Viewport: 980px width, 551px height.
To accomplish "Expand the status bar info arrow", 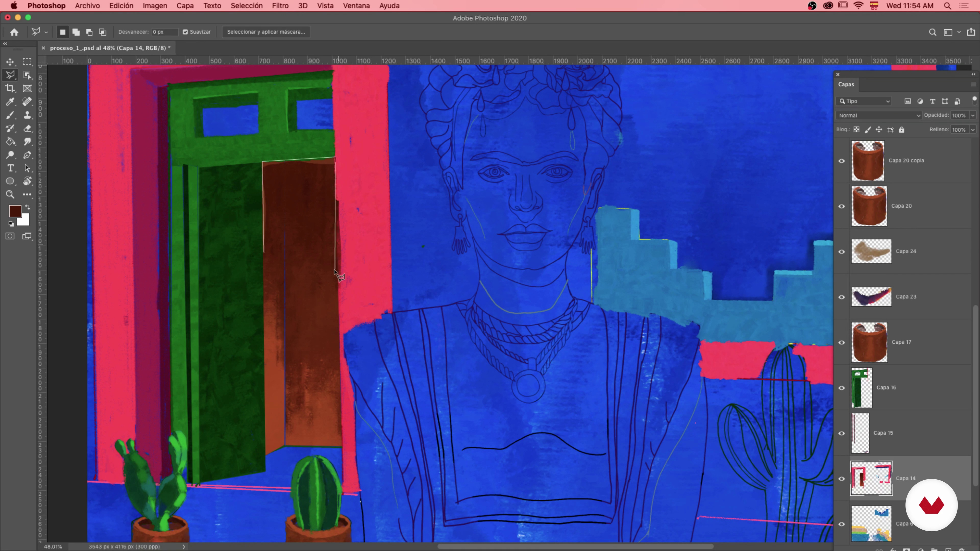I will tap(184, 547).
